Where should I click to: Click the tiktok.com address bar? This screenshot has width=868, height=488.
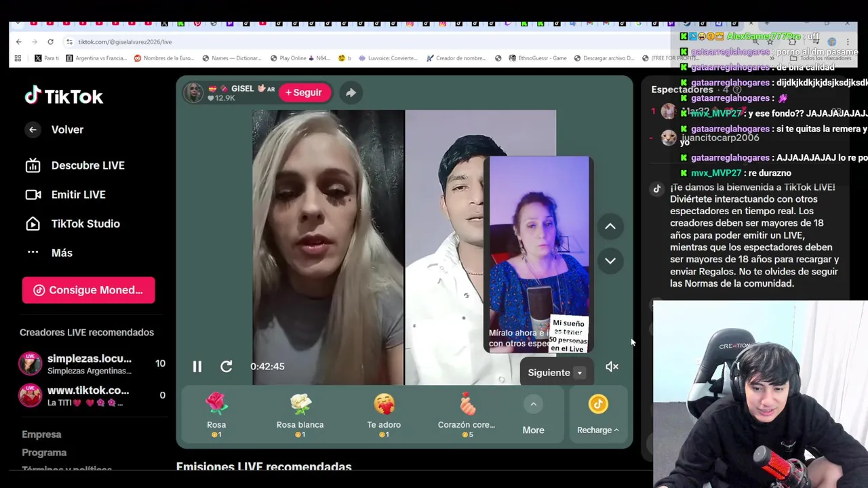click(x=125, y=42)
